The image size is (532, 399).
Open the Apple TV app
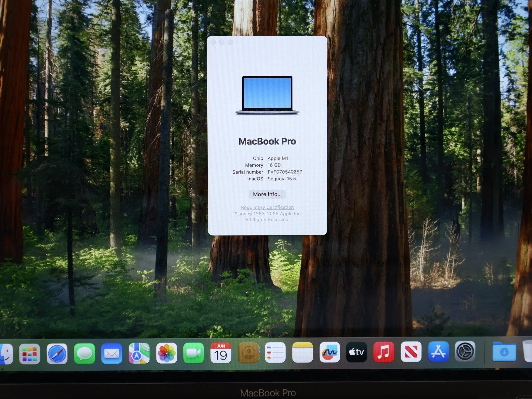click(x=357, y=352)
